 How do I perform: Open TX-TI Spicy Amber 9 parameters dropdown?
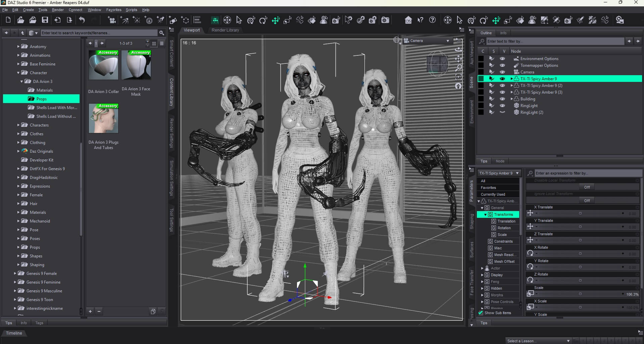499,173
